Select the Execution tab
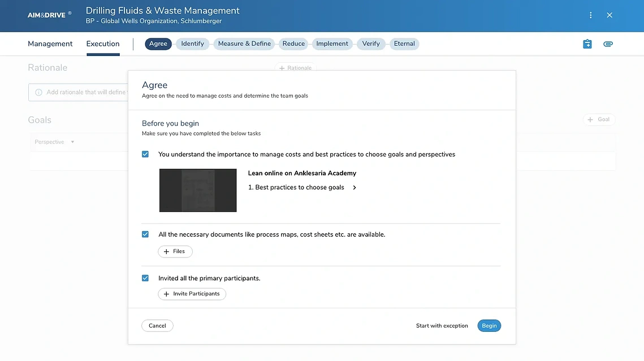Image resolution: width=644 pixels, height=361 pixels. pos(103,44)
